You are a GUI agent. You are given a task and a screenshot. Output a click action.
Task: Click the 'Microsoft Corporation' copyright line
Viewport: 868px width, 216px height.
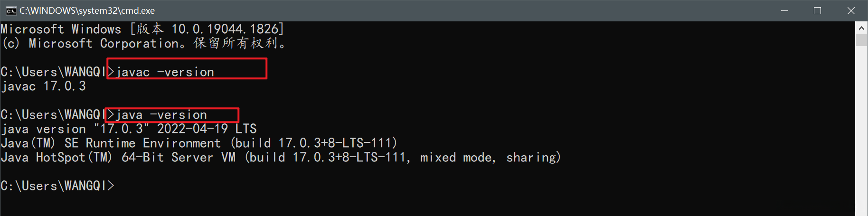tap(143, 44)
